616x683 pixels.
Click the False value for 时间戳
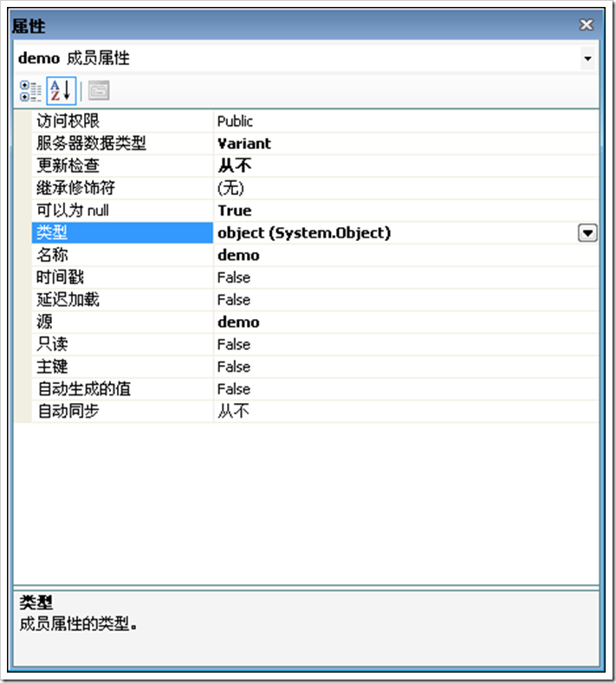coord(405,277)
